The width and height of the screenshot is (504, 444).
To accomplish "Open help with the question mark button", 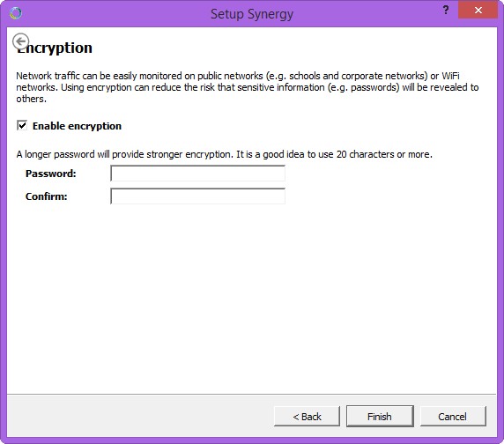I will click(x=446, y=10).
